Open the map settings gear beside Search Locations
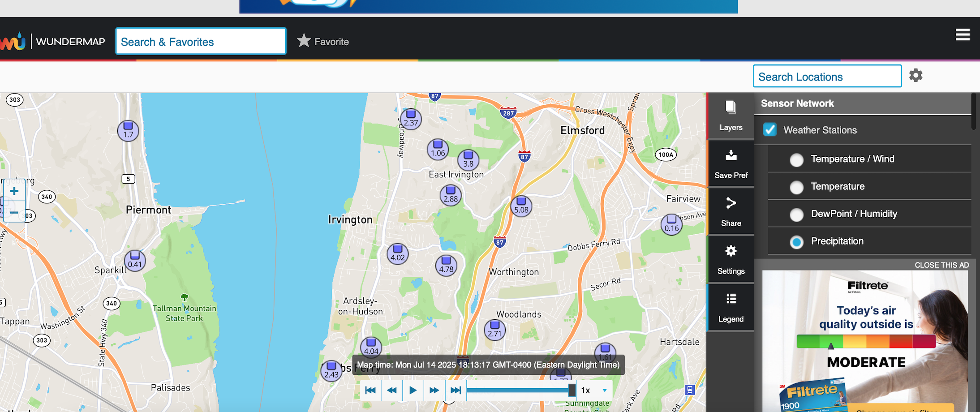This screenshot has width=980, height=412. [916, 75]
